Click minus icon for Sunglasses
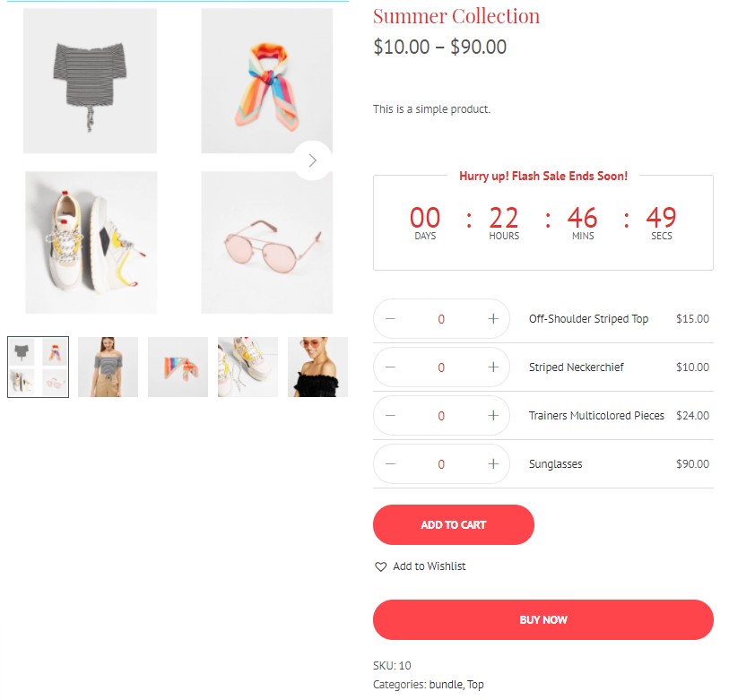 tap(390, 464)
